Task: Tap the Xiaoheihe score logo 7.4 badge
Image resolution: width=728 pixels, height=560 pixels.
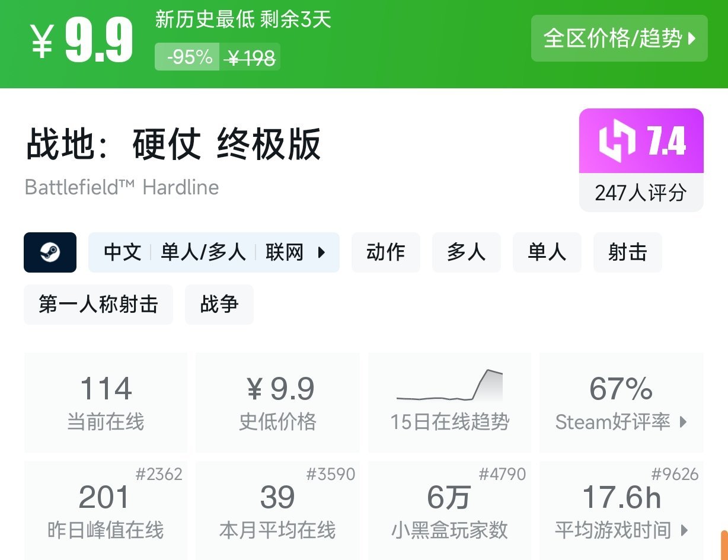Action: (x=641, y=141)
